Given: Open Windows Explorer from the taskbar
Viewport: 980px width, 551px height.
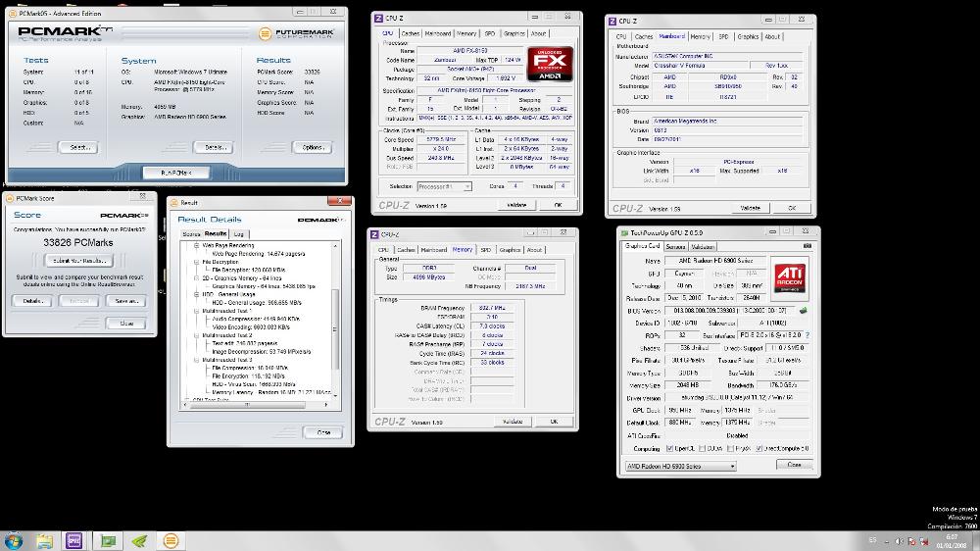Looking at the screenshot, I should (44, 541).
